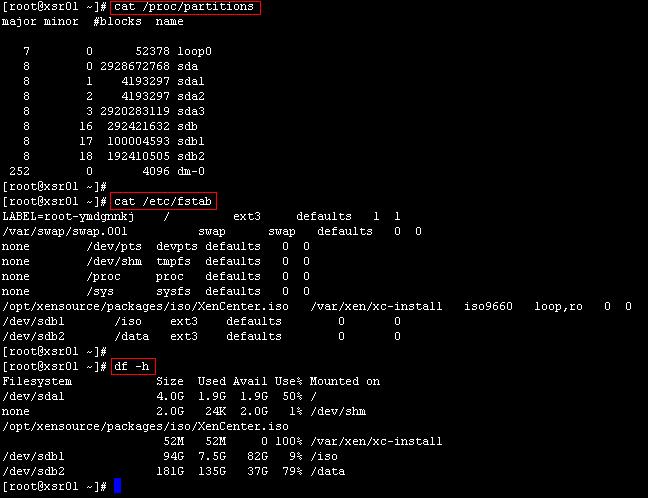Click XenCenter.iso path in df output

[x=145, y=427]
